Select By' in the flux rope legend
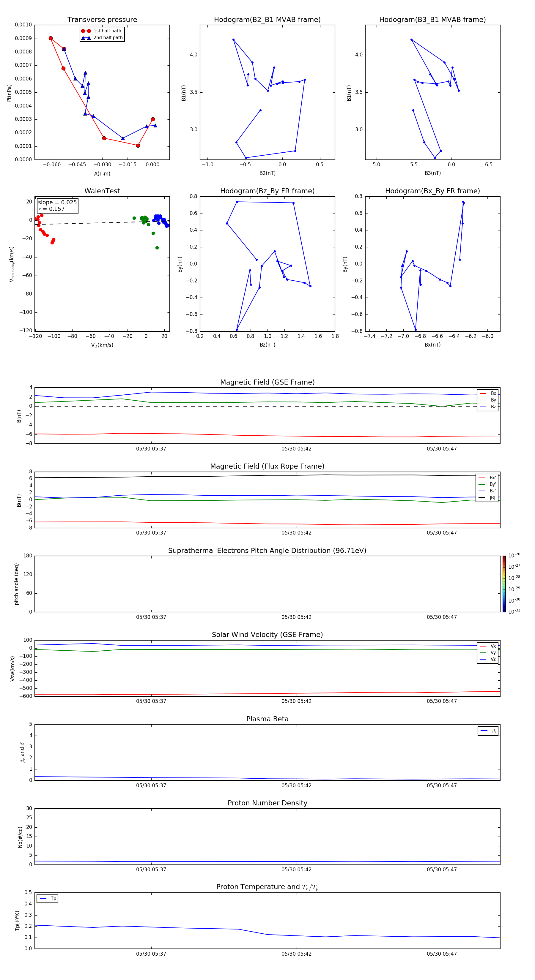Screen dimensions: 535x980 [x=487, y=484]
